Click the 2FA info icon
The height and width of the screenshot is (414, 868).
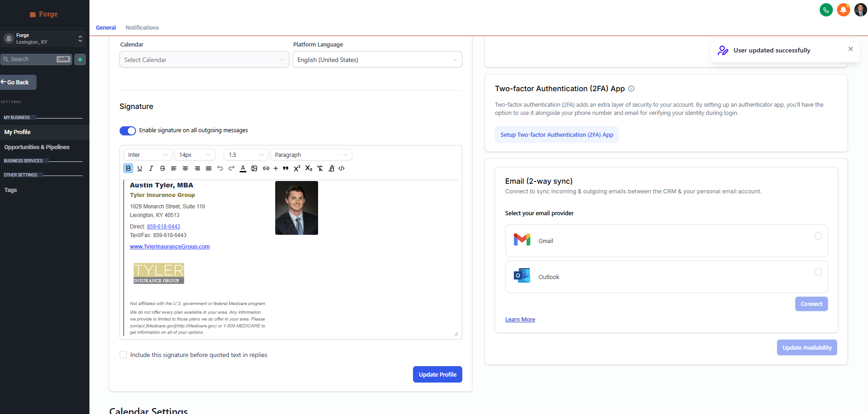coord(631,88)
